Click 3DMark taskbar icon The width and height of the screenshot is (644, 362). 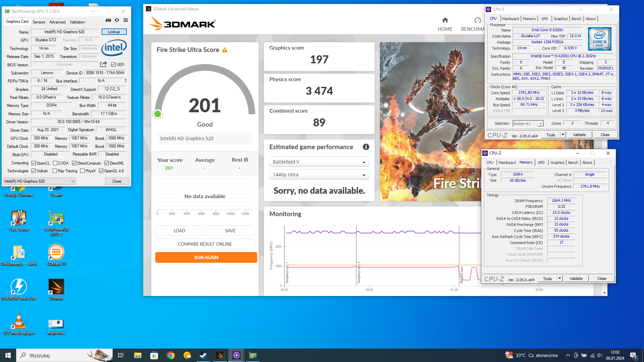click(x=220, y=355)
